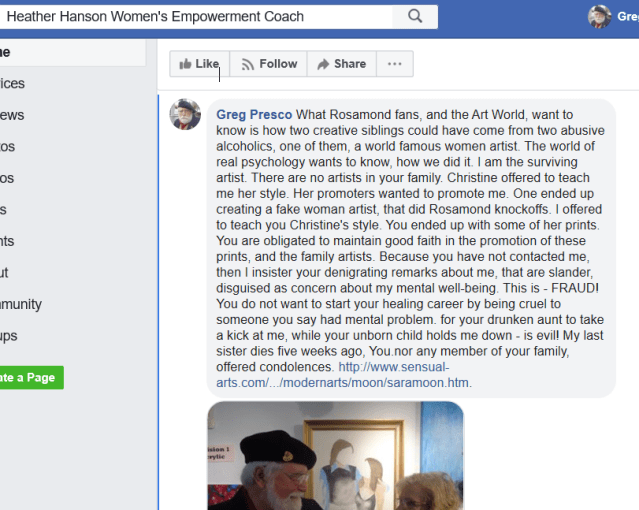Click the search magnifier icon
The height and width of the screenshot is (510, 639).
tap(415, 16)
